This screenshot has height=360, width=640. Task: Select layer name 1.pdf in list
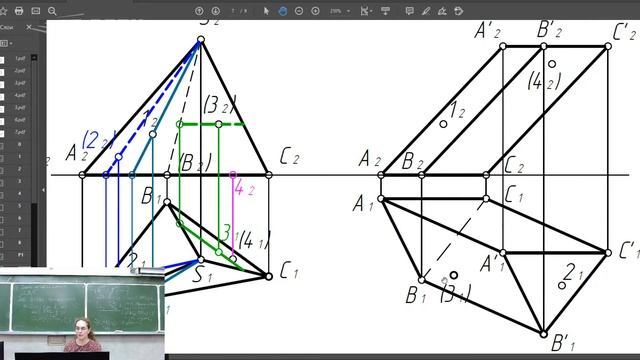pos(20,58)
